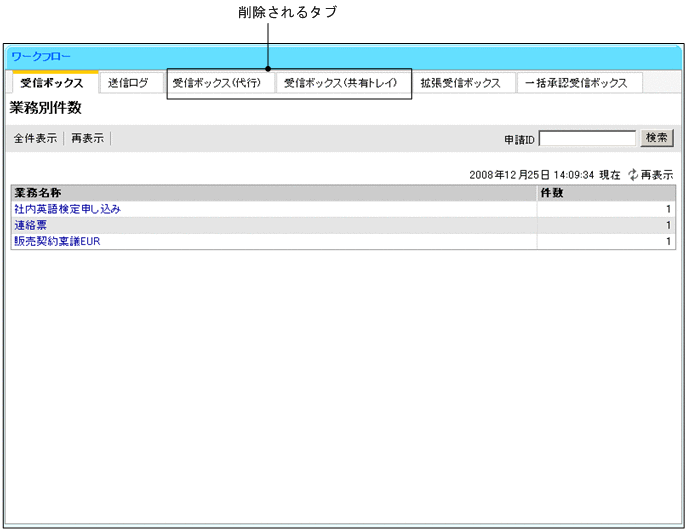Focus the 申請ID input field
This screenshot has width=687, height=531.
pos(587,138)
